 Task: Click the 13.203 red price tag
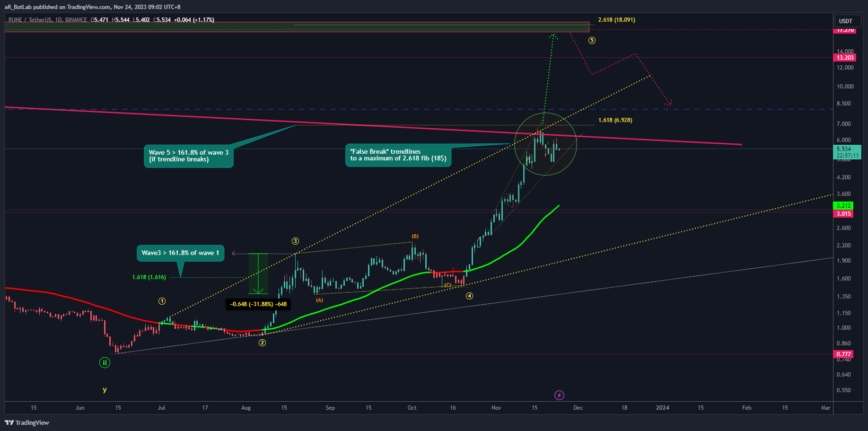[x=845, y=58]
